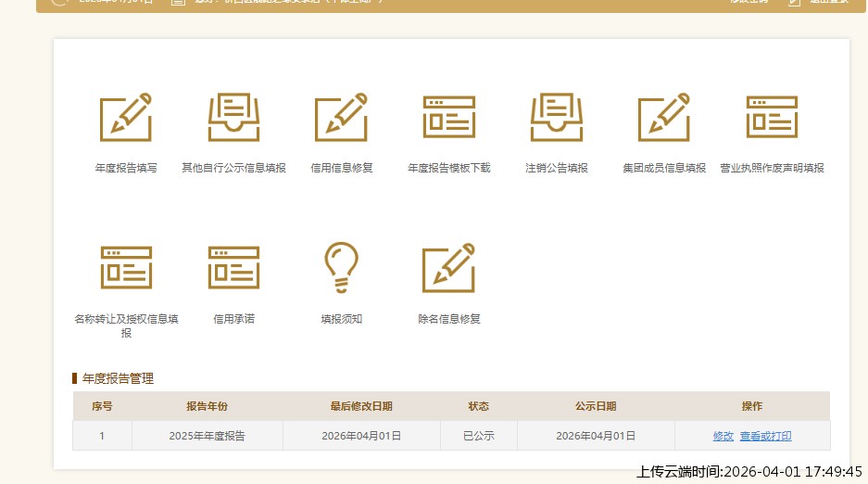This screenshot has width=868, height=484.
Task: Click 查看或打印 link for 2025 report
Action: [765, 436]
